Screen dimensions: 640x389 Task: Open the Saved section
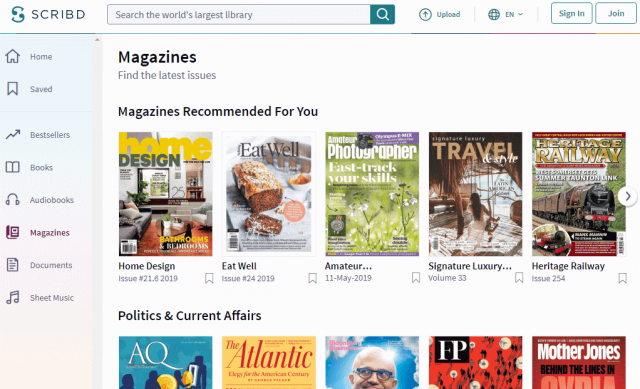point(41,89)
